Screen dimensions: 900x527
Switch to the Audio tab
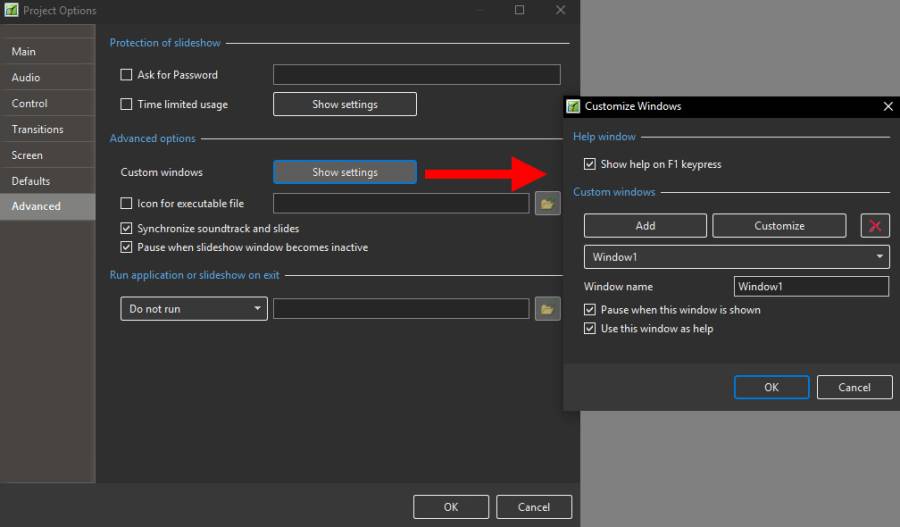coord(26,78)
